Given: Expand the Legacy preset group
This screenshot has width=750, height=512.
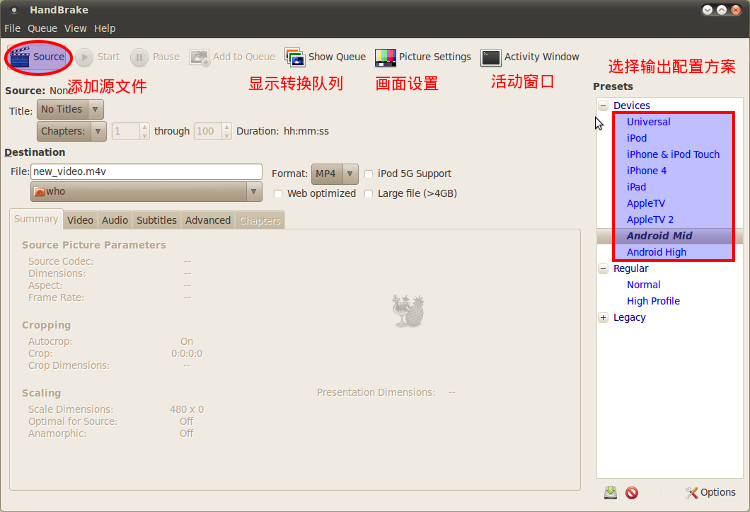Looking at the screenshot, I should 604,318.
